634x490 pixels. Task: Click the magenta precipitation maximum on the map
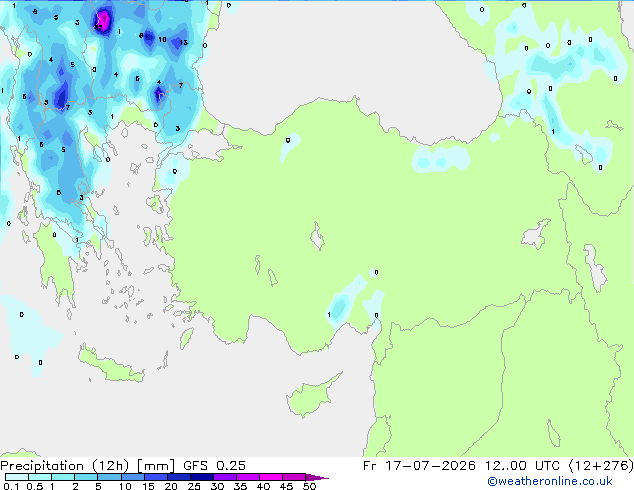(104, 20)
